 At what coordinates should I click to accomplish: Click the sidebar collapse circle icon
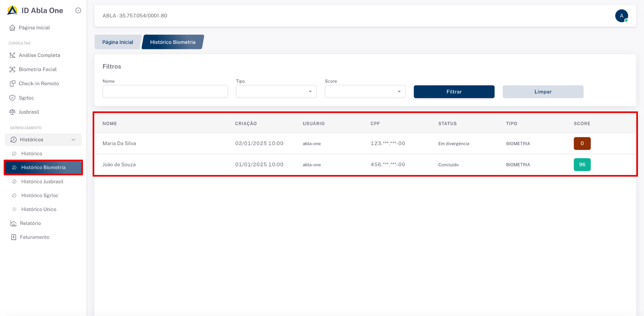[x=78, y=10]
